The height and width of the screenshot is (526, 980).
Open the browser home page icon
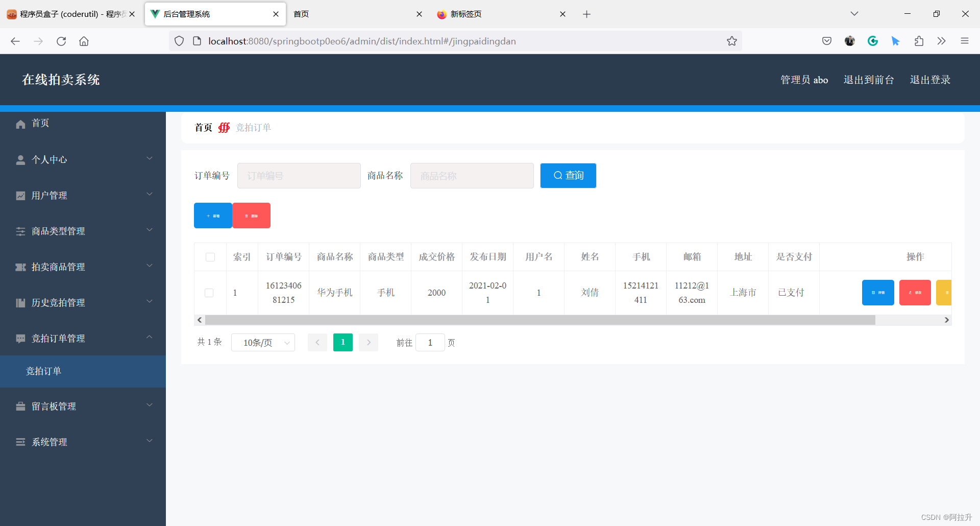[84, 41]
